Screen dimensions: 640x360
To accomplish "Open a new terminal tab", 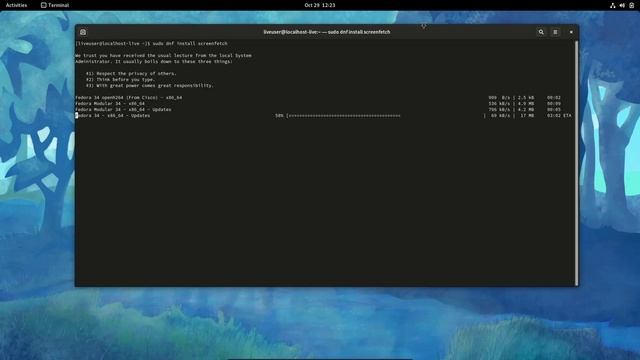I will tap(83, 32).
